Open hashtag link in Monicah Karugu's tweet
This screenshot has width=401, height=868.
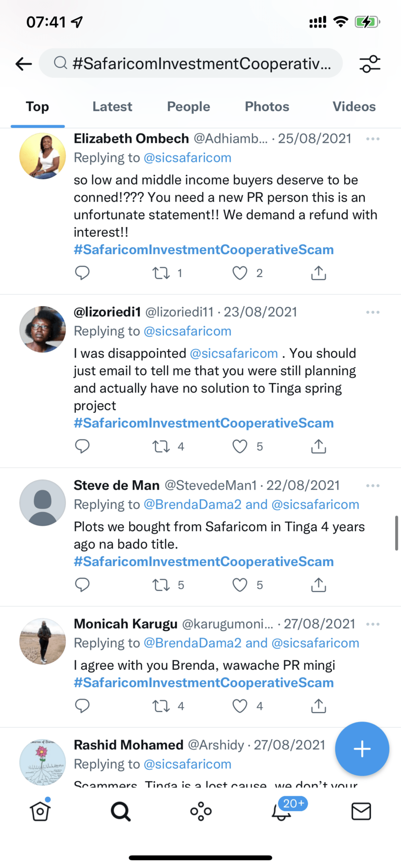click(203, 683)
